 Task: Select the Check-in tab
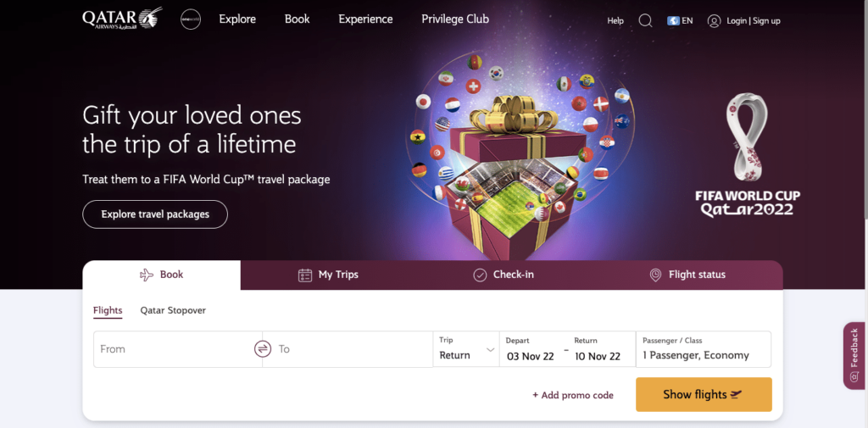pos(503,275)
